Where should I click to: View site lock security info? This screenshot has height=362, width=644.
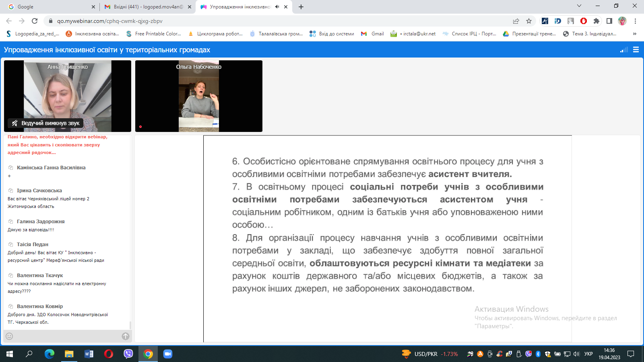(50, 21)
